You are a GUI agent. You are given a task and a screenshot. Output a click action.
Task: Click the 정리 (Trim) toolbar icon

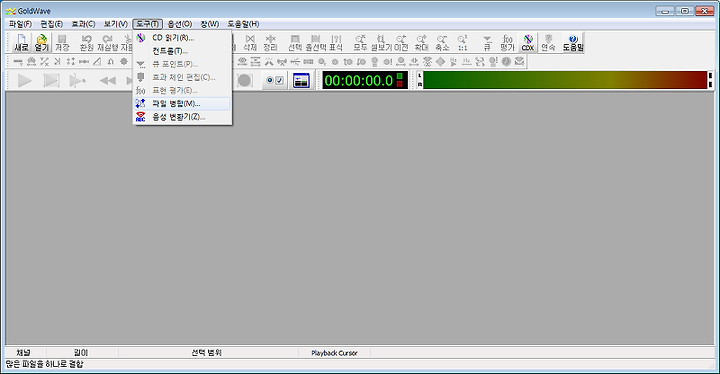(x=270, y=42)
